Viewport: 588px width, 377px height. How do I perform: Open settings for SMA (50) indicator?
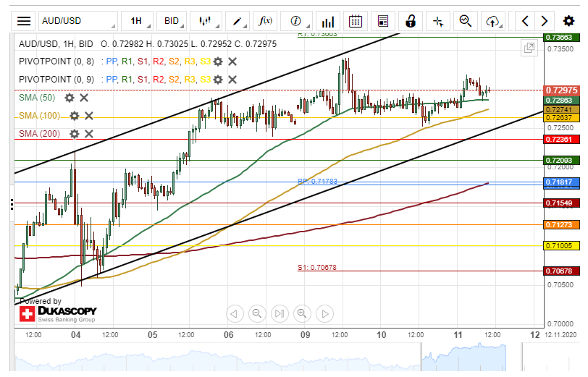[70, 97]
